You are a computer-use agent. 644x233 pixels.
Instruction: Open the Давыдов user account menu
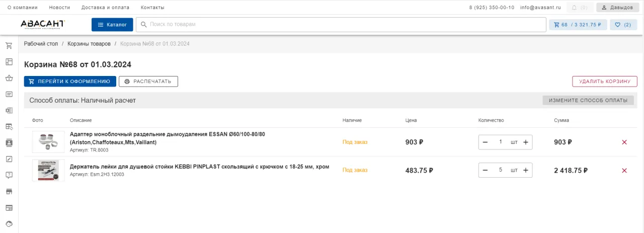(616, 8)
